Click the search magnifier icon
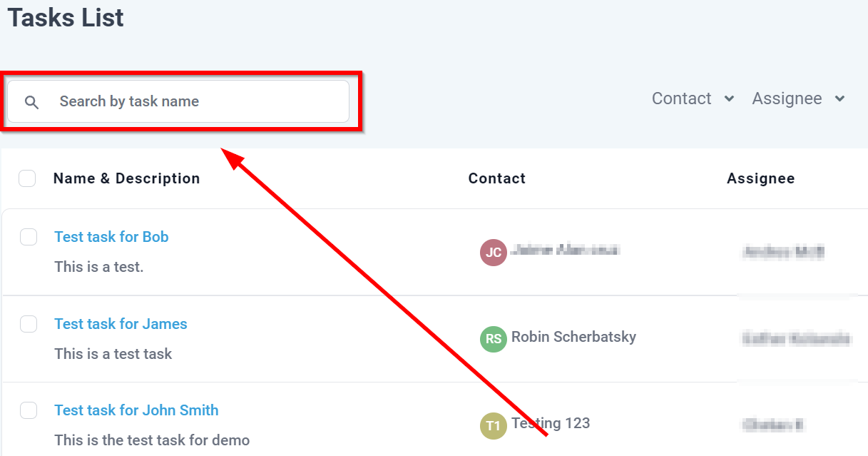 (x=31, y=102)
